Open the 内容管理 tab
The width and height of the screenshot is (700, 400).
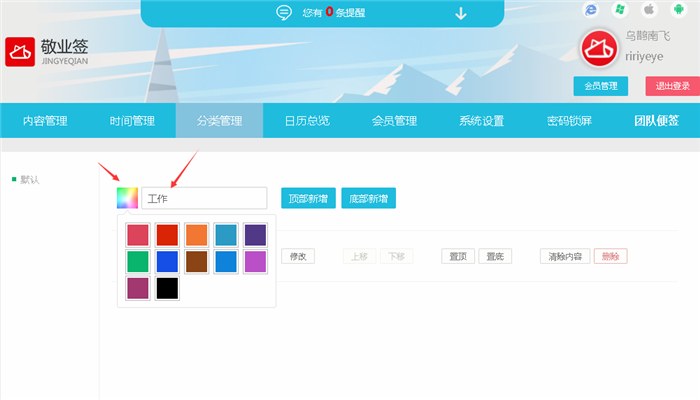coord(45,121)
